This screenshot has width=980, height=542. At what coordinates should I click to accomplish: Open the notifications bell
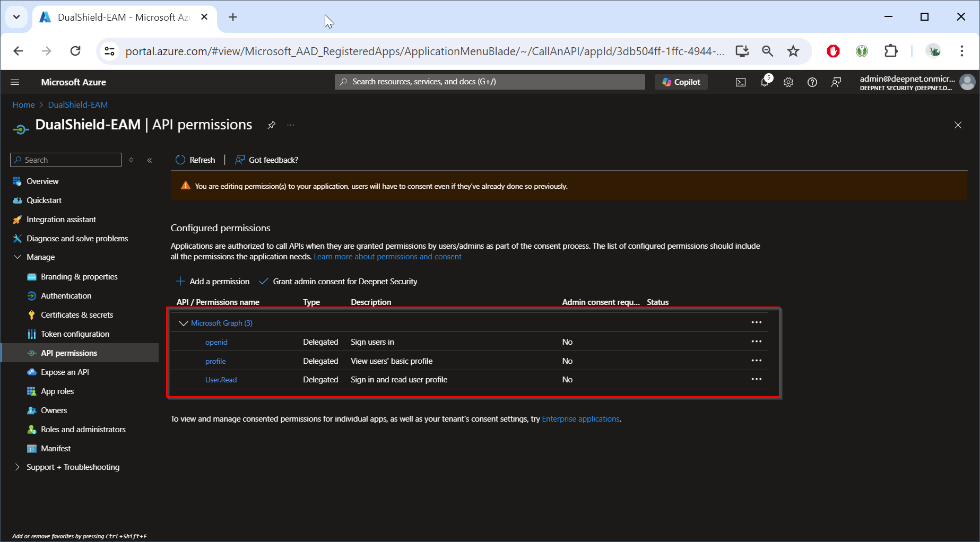tap(765, 82)
